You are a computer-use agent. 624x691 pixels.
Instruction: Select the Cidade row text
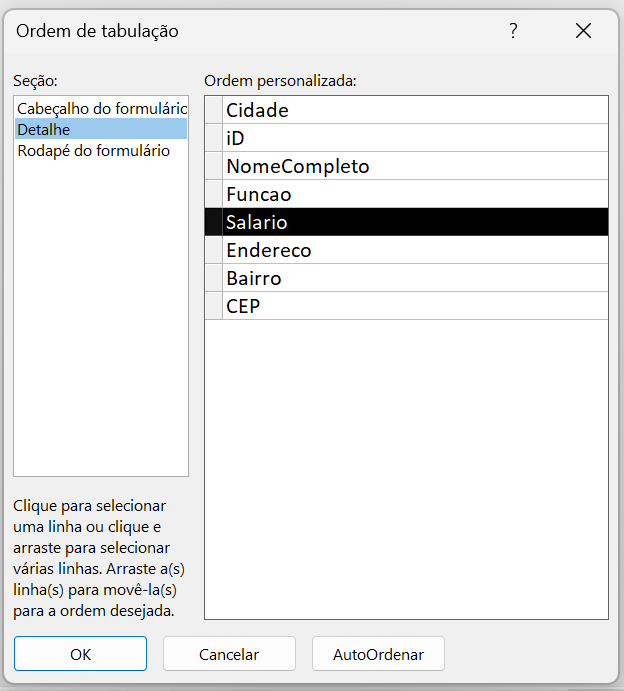(257, 110)
